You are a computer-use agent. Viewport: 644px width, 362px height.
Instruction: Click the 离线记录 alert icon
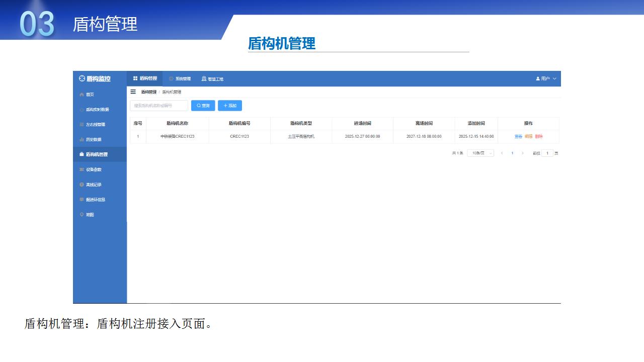click(x=82, y=185)
